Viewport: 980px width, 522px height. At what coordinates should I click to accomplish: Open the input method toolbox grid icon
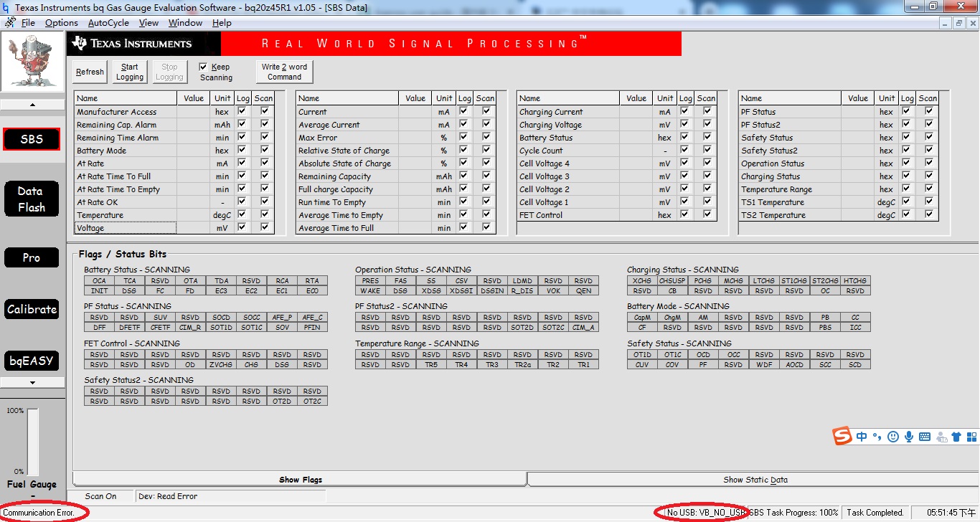click(972, 437)
